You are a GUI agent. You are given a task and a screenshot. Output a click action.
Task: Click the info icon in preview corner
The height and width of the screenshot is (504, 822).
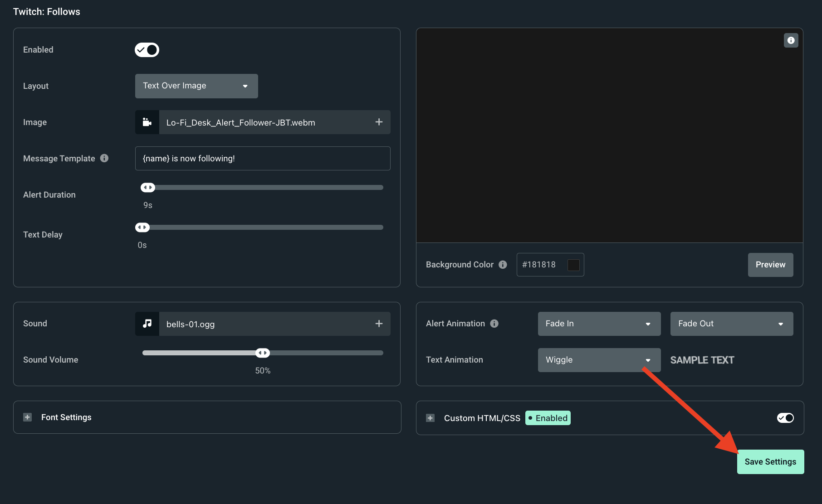click(x=791, y=40)
